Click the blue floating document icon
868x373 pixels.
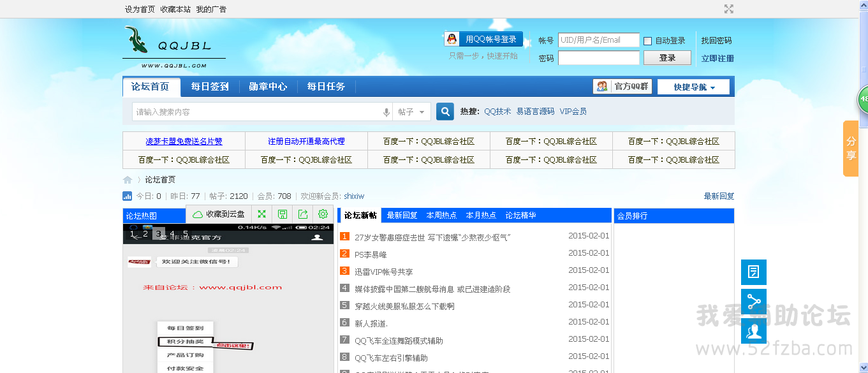pos(754,272)
